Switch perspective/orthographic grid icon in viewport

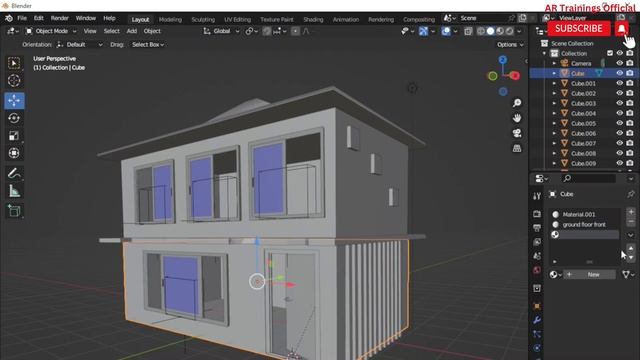pyautogui.click(x=517, y=148)
